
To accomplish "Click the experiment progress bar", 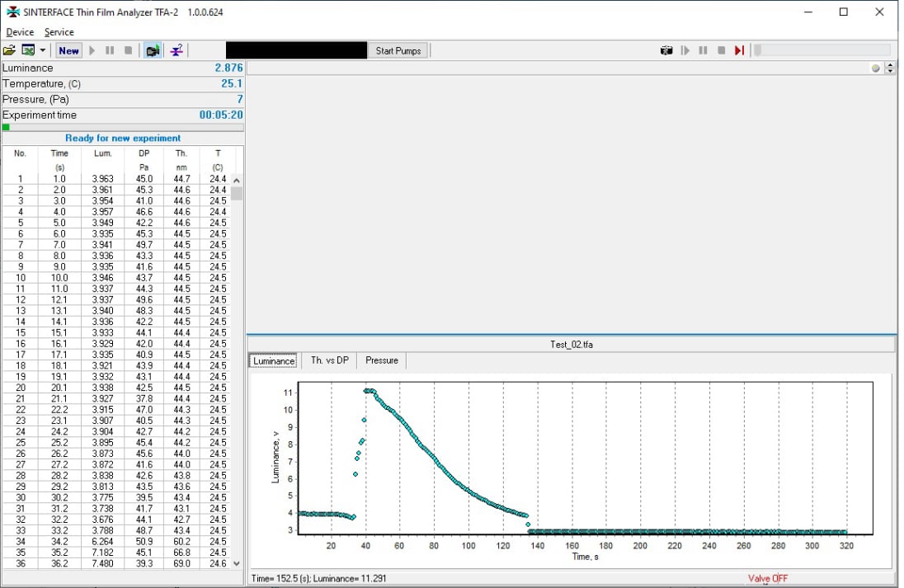I will click(123, 127).
